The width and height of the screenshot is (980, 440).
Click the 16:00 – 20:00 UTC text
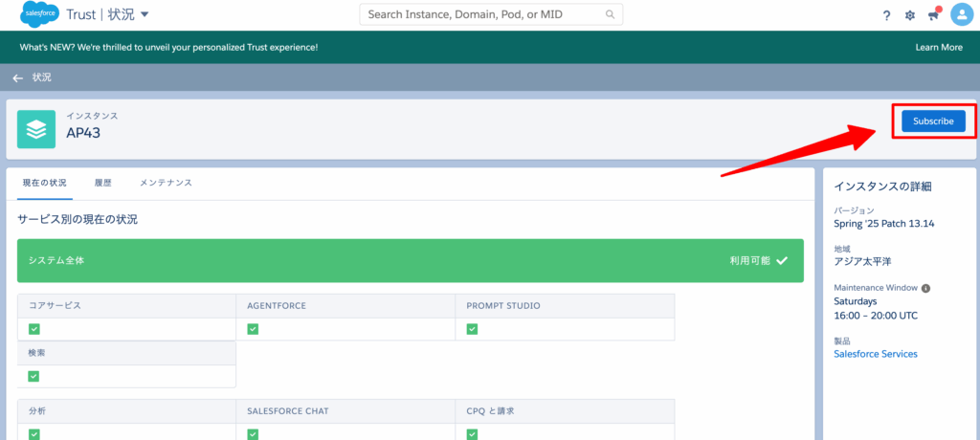[x=876, y=316]
